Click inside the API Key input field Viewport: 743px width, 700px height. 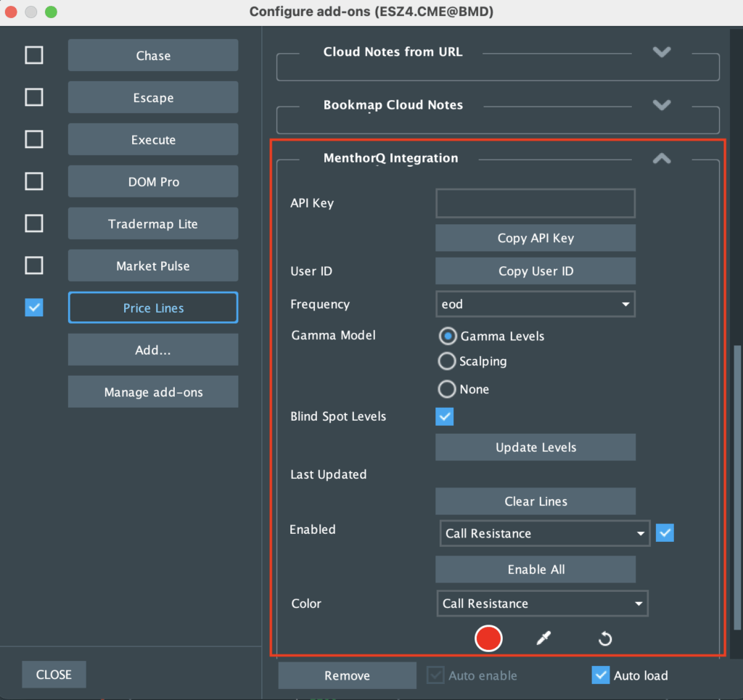click(535, 203)
